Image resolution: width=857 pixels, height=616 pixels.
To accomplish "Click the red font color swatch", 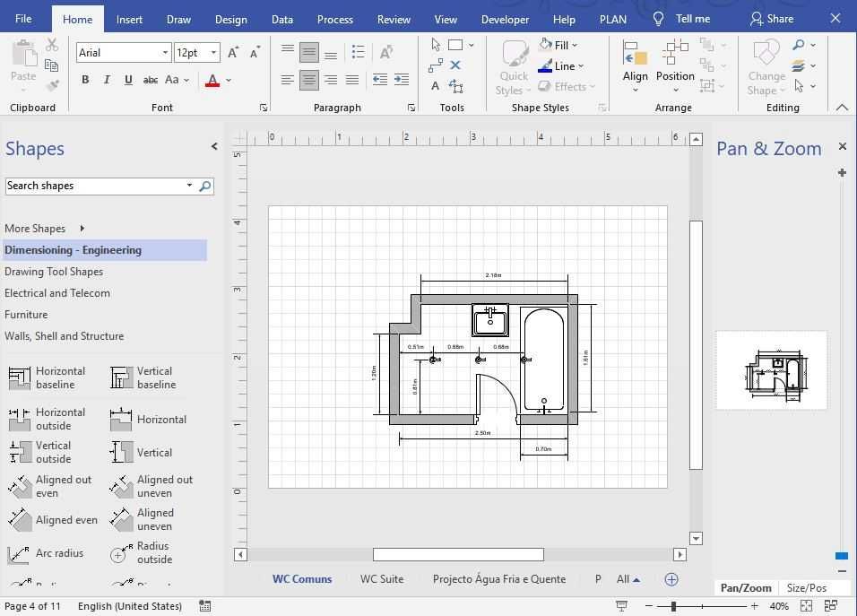I will (x=212, y=81).
